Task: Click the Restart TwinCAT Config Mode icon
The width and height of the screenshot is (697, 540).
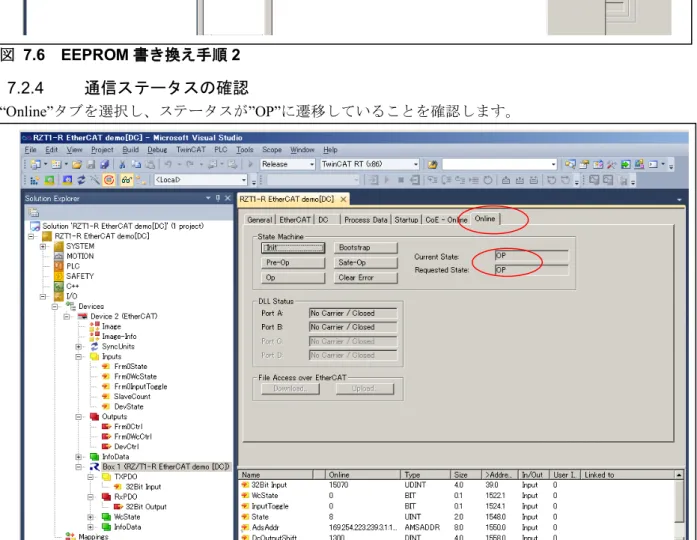Action: coord(67,180)
